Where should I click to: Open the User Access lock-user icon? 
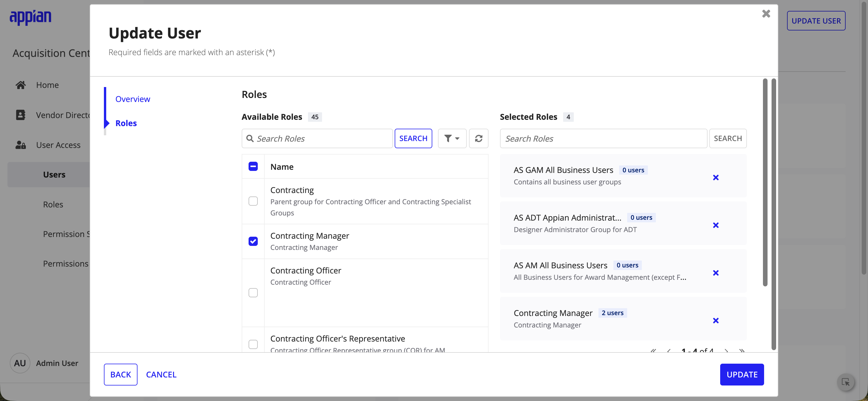click(x=21, y=145)
